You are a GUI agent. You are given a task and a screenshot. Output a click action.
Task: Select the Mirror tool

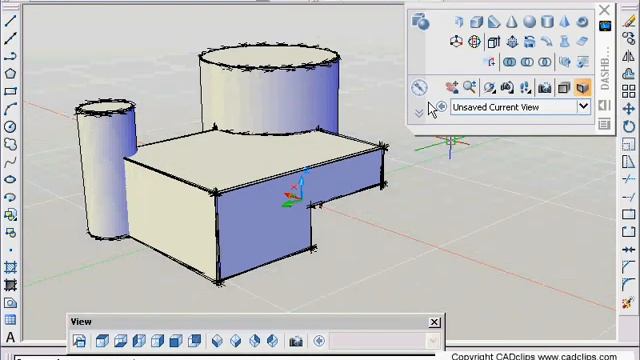[629, 56]
